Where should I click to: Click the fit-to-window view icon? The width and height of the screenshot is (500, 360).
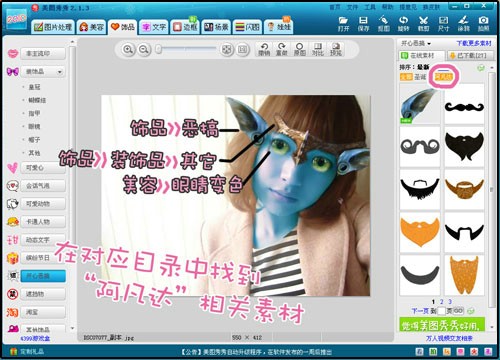227,50
